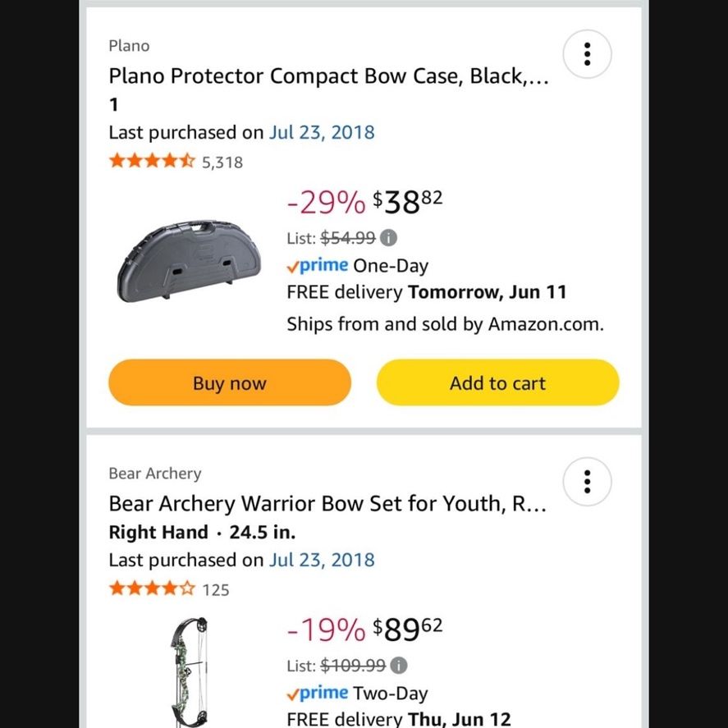Open the 5,318 reviews count
The width and height of the screenshot is (728, 728).
click(x=222, y=163)
